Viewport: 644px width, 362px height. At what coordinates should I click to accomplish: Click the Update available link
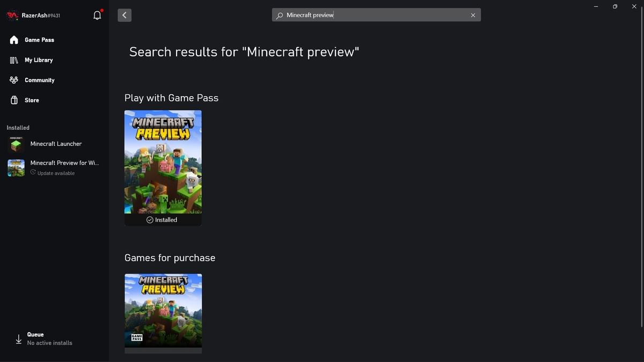point(53,173)
